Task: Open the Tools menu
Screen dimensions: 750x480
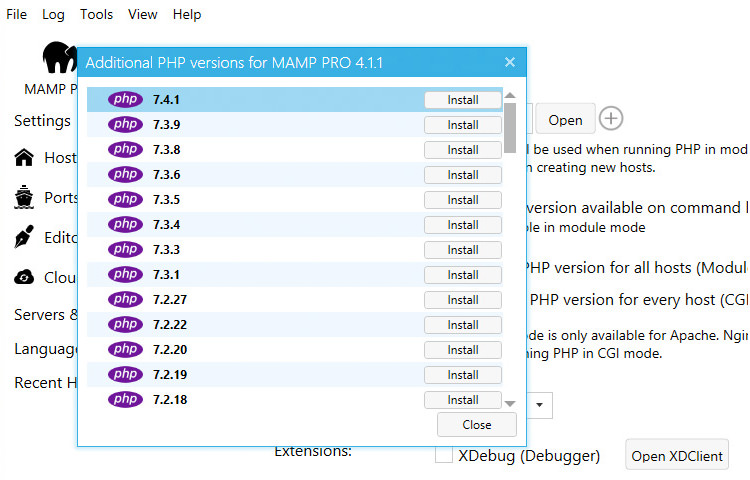Action: tap(96, 14)
